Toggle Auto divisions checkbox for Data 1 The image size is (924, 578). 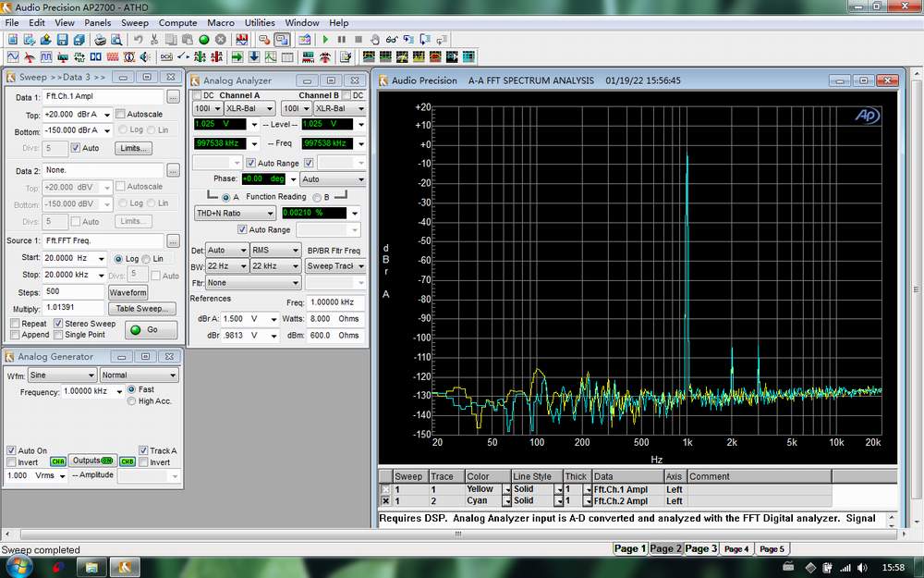[76, 148]
